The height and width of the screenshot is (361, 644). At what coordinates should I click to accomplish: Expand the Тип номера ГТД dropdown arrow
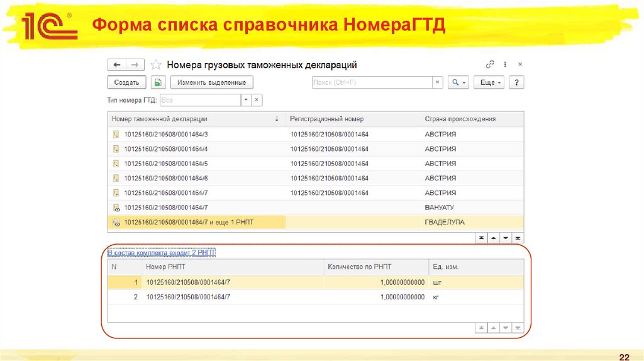click(246, 100)
